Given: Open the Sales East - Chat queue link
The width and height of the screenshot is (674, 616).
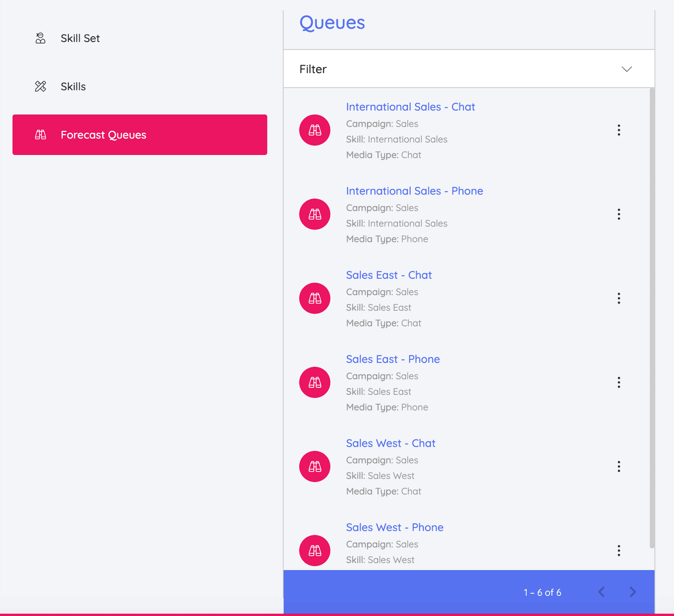Looking at the screenshot, I should tap(388, 275).
